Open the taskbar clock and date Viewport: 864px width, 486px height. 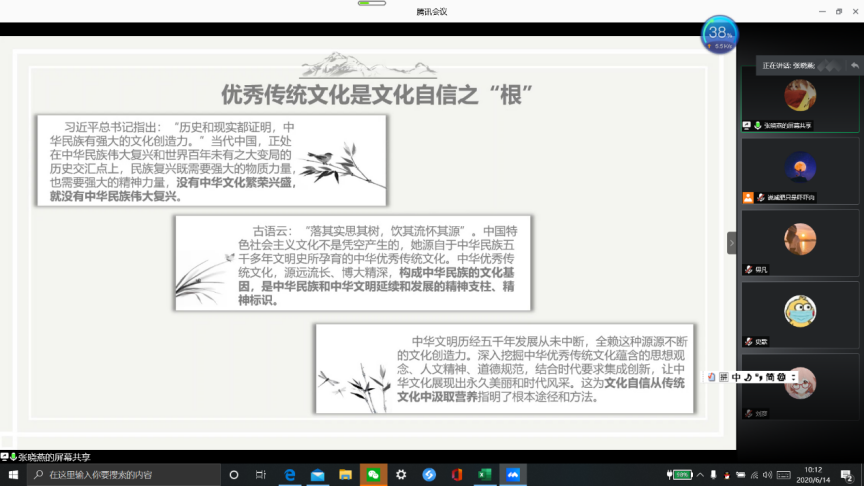tap(812, 474)
